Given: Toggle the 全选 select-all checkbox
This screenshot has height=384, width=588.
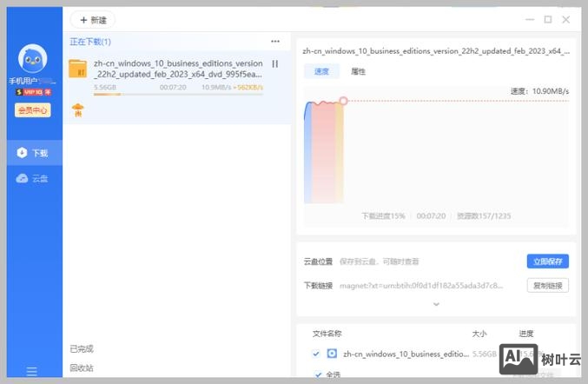Looking at the screenshot, I should point(316,374).
